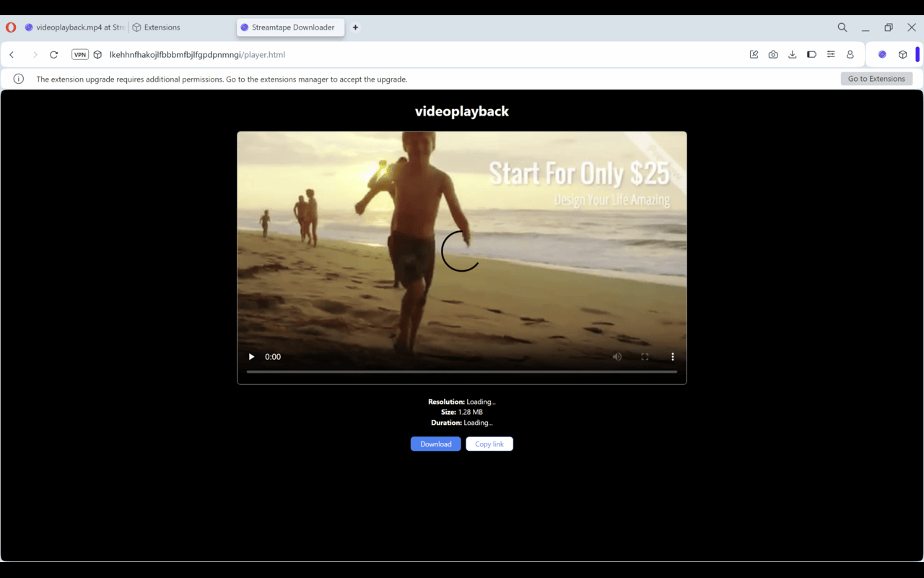
Task: Toggle the sidebar panel icon
Action: [x=811, y=54]
